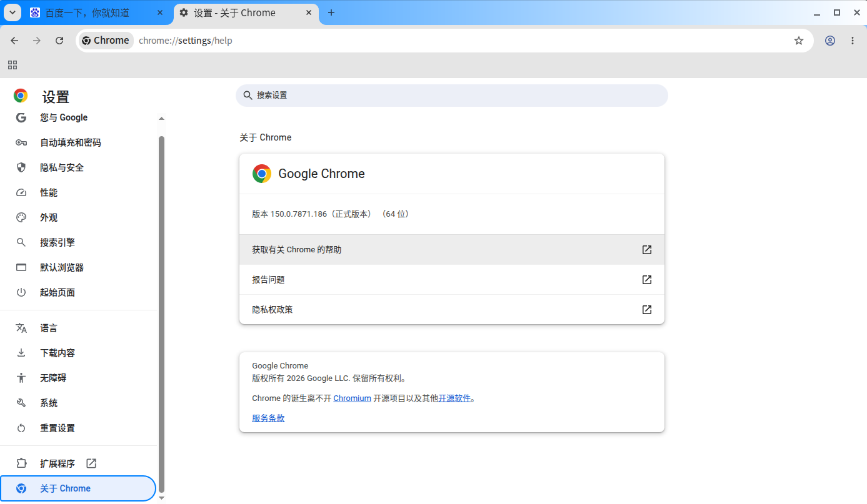Click 版权所有 2026 Google LLC text
This screenshot has height=504, width=867.
330,378
